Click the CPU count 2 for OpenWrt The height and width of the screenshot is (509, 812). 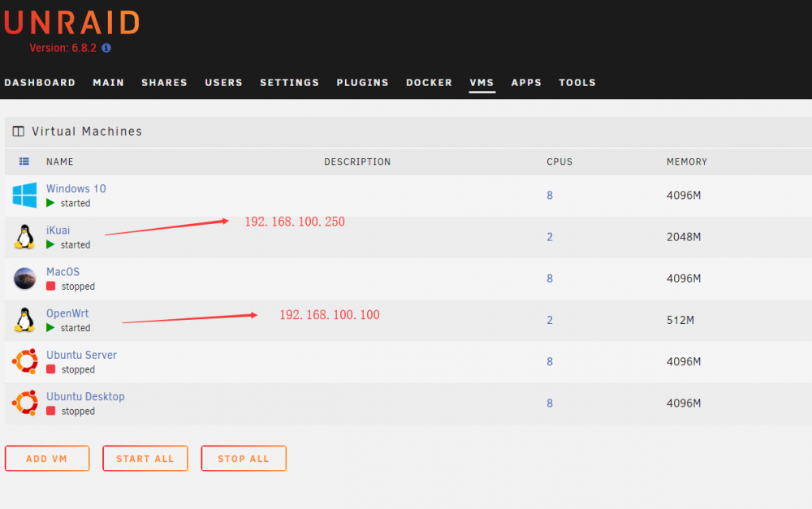[x=550, y=320]
